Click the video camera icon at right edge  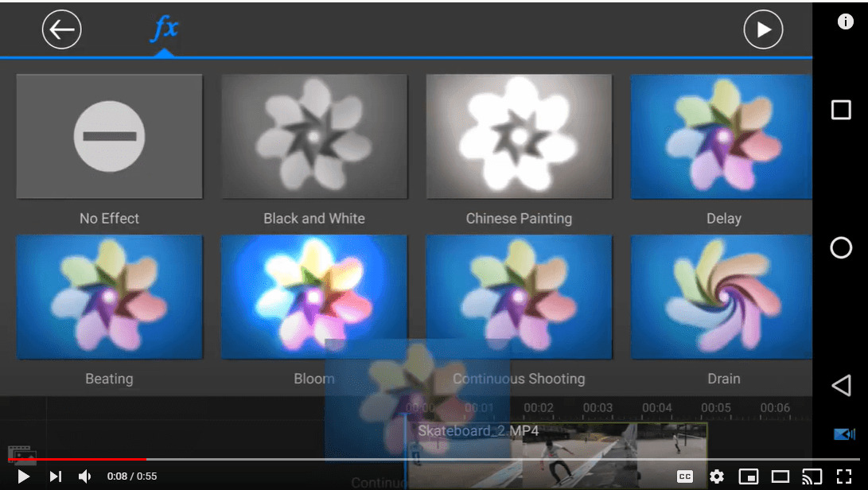(x=844, y=434)
